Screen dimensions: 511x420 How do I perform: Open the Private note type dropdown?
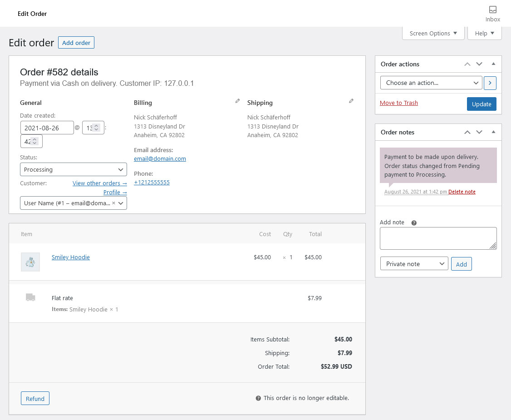point(414,263)
